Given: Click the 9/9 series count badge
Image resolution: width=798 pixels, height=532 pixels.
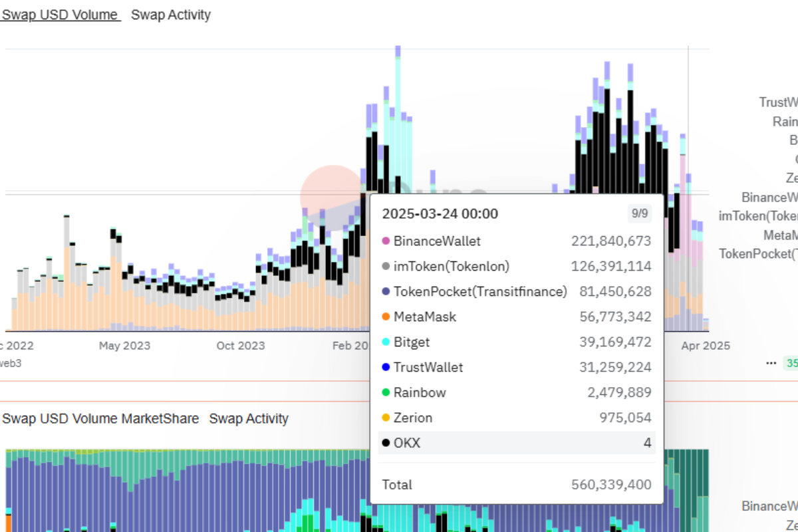Looking at the screenshot, I should [x=639, y=214].
